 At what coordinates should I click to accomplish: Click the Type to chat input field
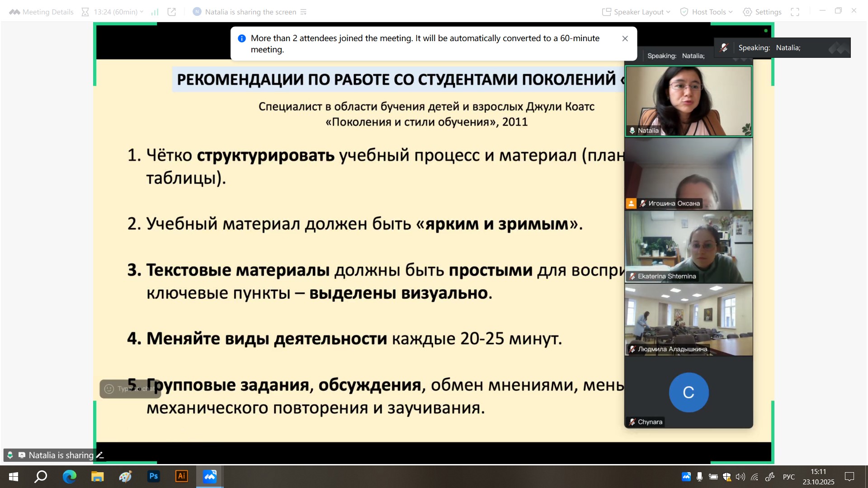pos(136,389)
